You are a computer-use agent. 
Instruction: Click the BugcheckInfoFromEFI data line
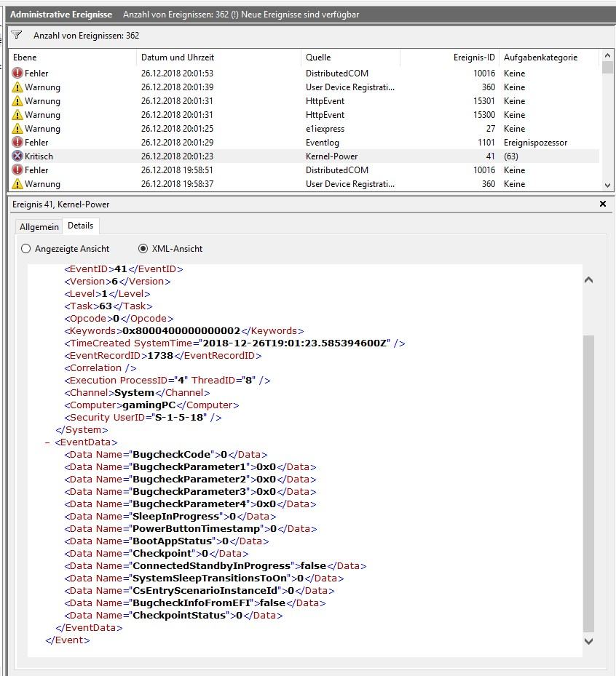(x=194, y=603)
